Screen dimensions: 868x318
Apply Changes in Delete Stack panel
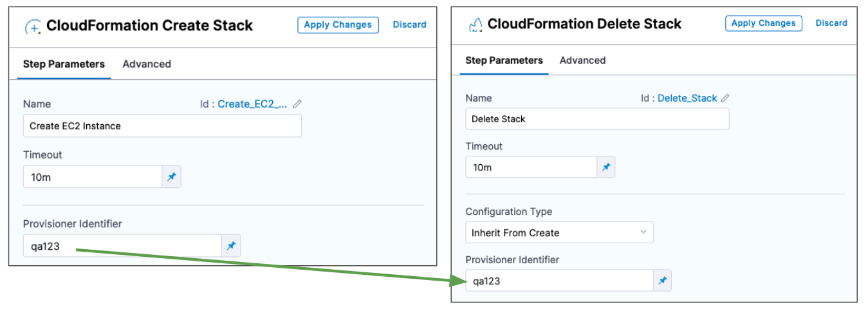pyautogui.click(x=763, y=23)
